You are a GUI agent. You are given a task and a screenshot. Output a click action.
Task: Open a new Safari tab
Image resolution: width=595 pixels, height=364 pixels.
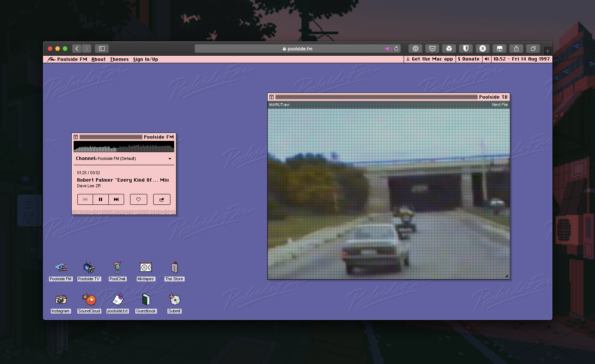pyautogui.click(x=548, y=51)
